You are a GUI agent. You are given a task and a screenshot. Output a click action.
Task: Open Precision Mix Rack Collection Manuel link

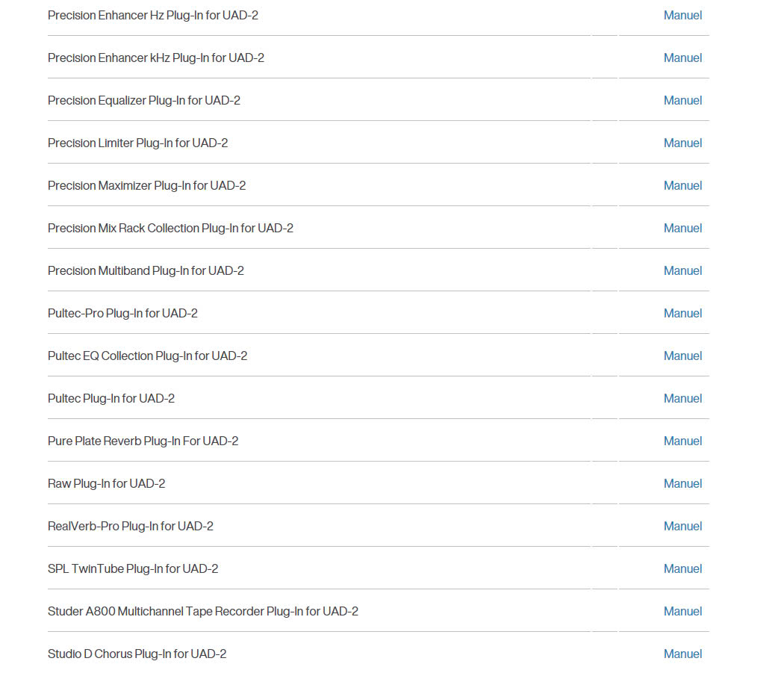[x=682, y=228]
